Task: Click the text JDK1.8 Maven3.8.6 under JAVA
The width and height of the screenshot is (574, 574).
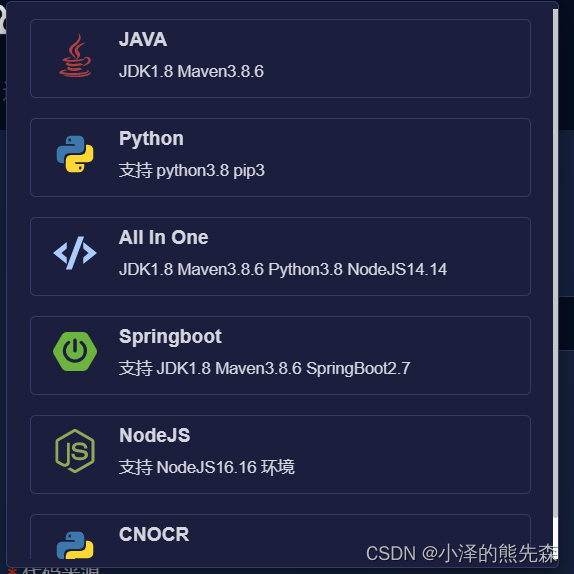Action: click(191, 71)
